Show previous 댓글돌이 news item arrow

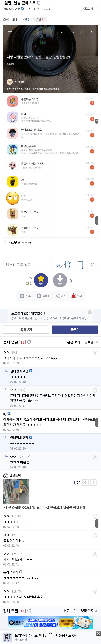click(x=85, y=483)
